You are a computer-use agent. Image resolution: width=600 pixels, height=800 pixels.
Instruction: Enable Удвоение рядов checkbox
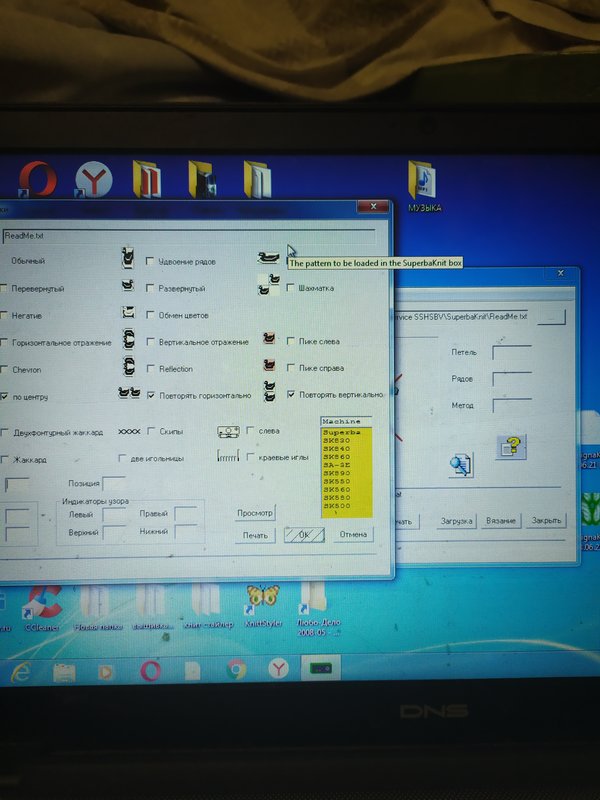point(151,261)
